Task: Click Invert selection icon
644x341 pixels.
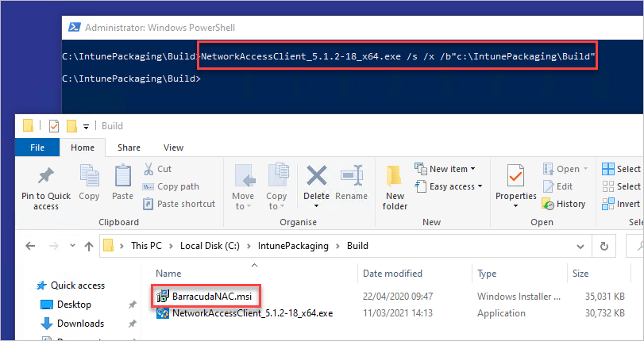Action: coord(607,204)
